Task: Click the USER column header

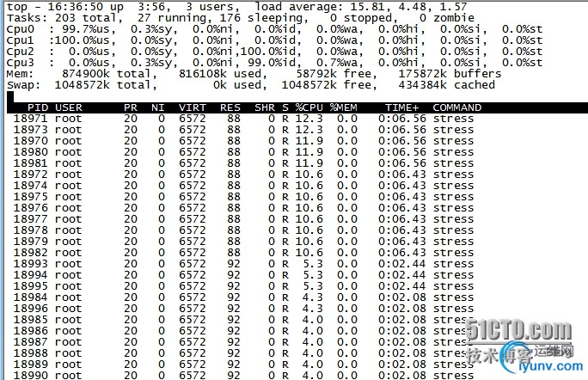Action: (x=69, y=107)
